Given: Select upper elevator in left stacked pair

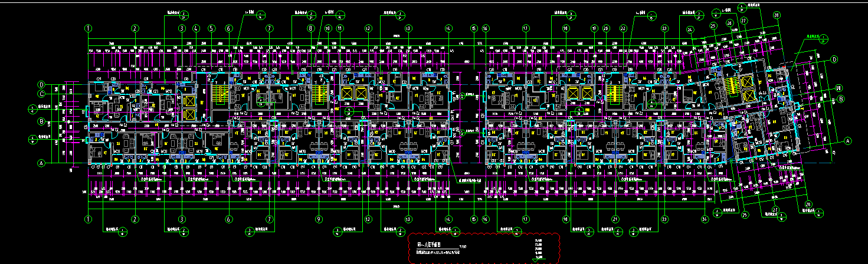Looking at the screenshot, I should (191, 101).
